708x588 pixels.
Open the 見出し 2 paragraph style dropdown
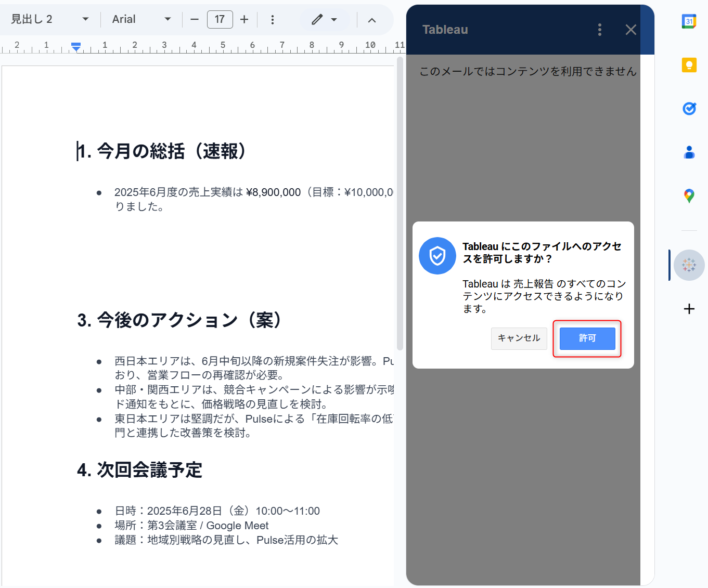coord(49,19)
